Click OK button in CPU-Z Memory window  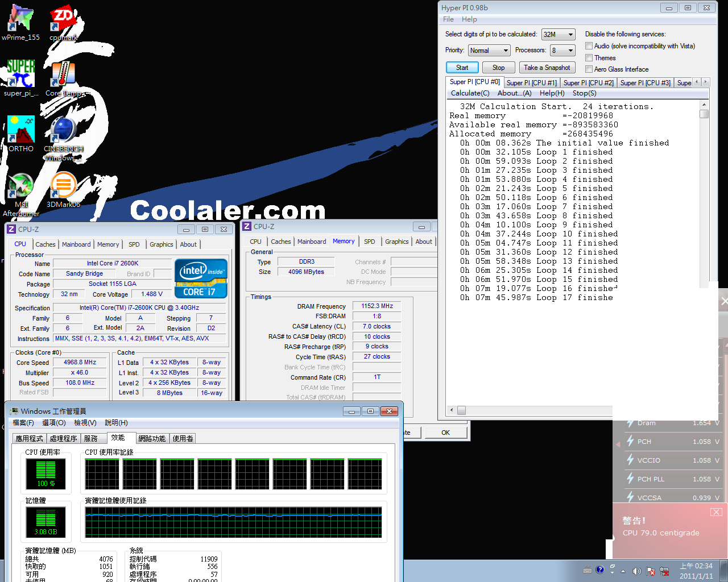(x=446, y=433)
